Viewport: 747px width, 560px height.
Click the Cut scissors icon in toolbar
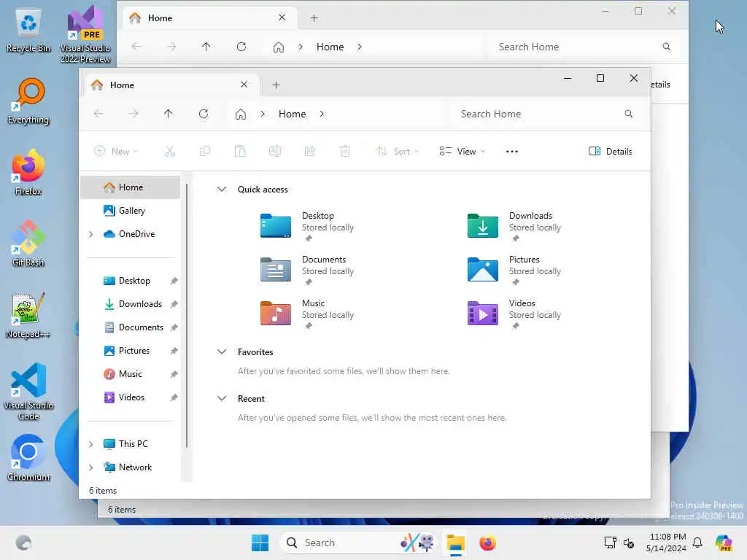pos(170,152)
